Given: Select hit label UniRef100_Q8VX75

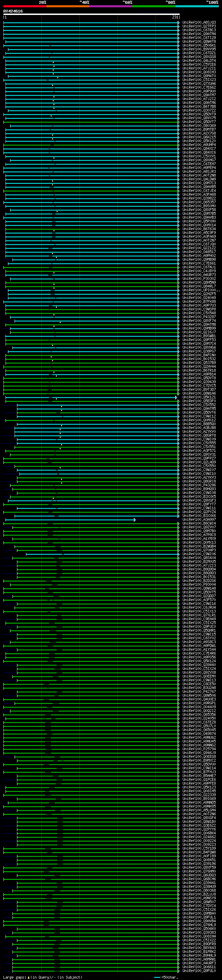Looking at the screenshot, I should point(199,118).
